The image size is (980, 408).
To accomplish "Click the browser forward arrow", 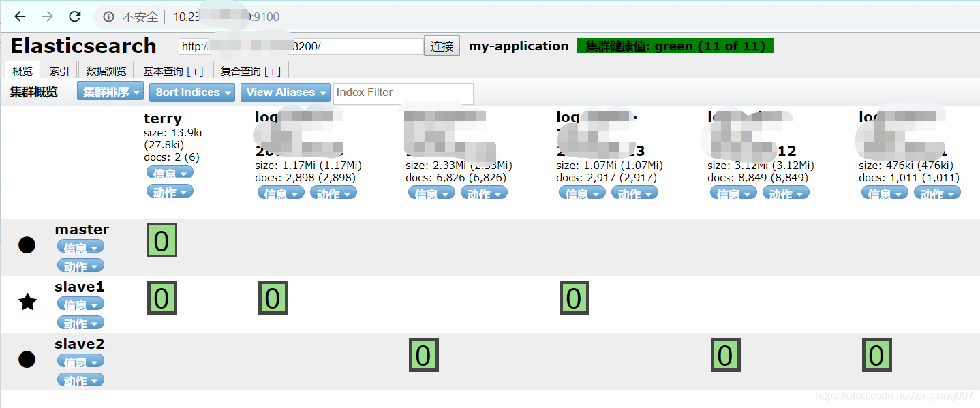I will [47, 17].
